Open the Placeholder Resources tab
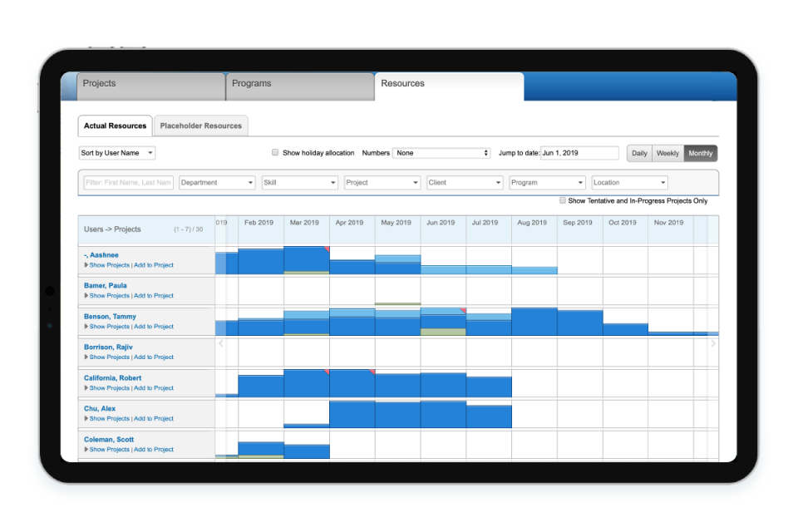The image size is (798, 532). [x=200, y=126]
